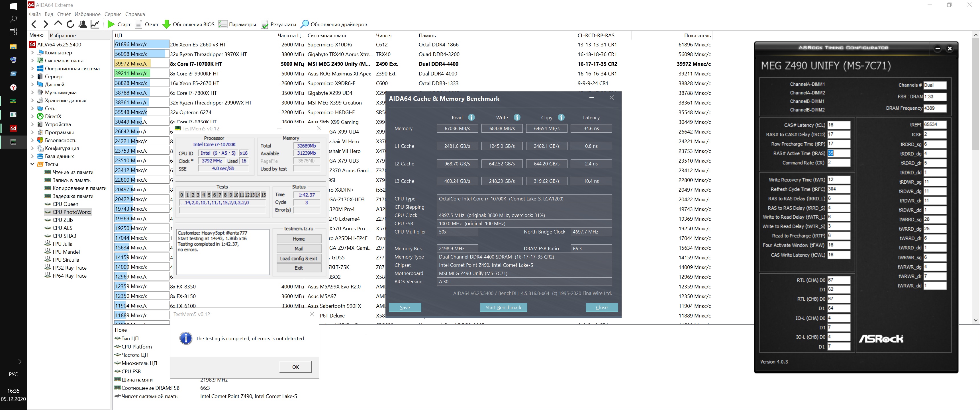Click the graph chart toolbar icon
980x410 pixels.
(x=95, y=24)
